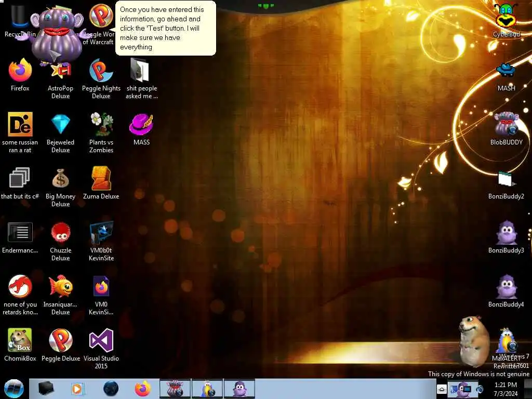The width and height of the screenshot is (532, 399).
Task: Show hidden system tray icons
Action: [x=442, y=389]
